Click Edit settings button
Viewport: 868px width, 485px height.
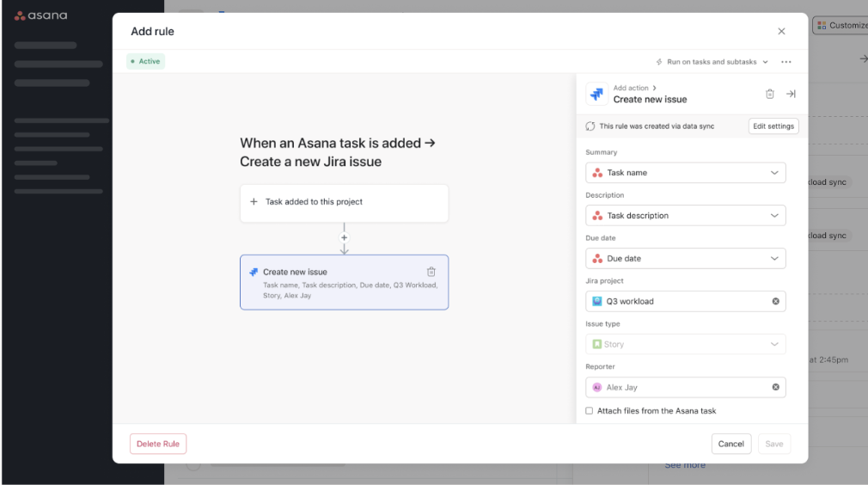[x=773, y=126]
